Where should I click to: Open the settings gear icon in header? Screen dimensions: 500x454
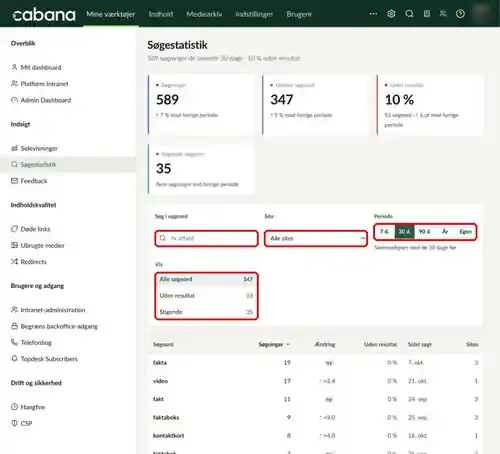point(391,14)
